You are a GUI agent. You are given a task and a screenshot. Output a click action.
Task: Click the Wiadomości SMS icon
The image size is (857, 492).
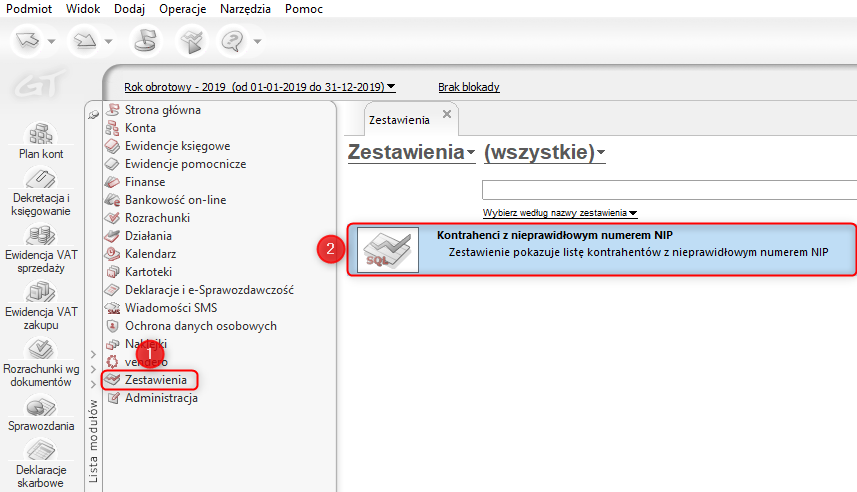click(113, 308)
